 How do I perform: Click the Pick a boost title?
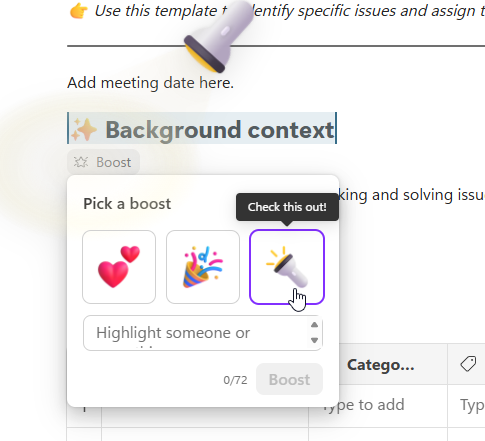tap(127, 204)
